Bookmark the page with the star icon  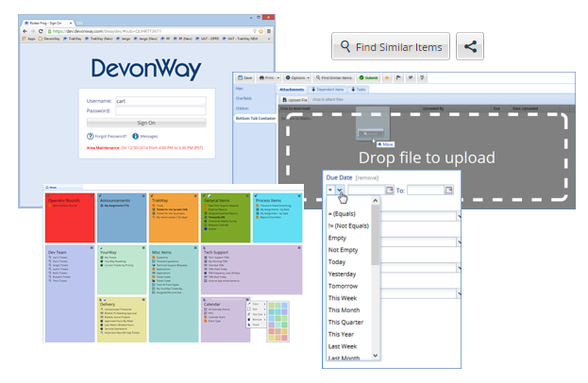pos(261,31)
